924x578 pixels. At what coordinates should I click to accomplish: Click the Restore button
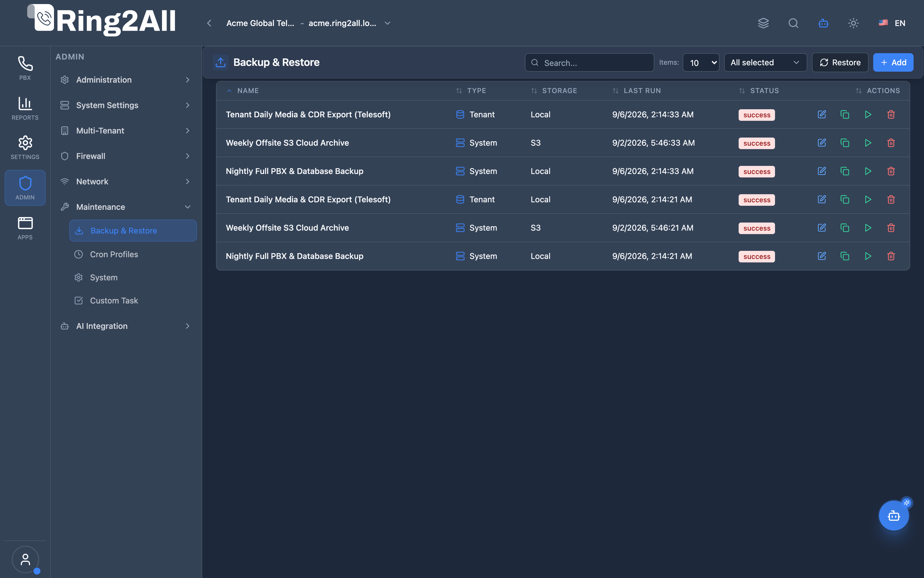[840, 62]
